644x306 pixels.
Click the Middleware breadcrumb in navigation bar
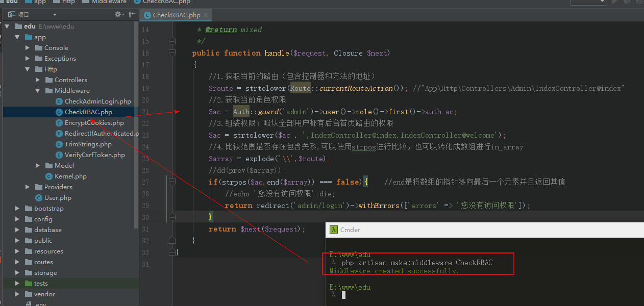pyautogui.click(x=109, y=2)
